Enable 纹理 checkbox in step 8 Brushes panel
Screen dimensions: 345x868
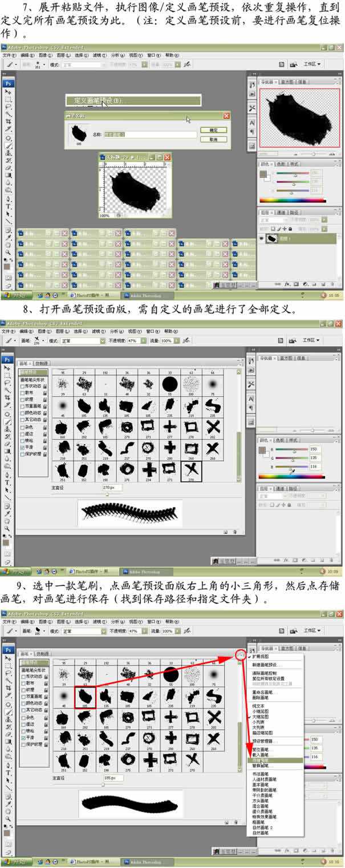22,401
